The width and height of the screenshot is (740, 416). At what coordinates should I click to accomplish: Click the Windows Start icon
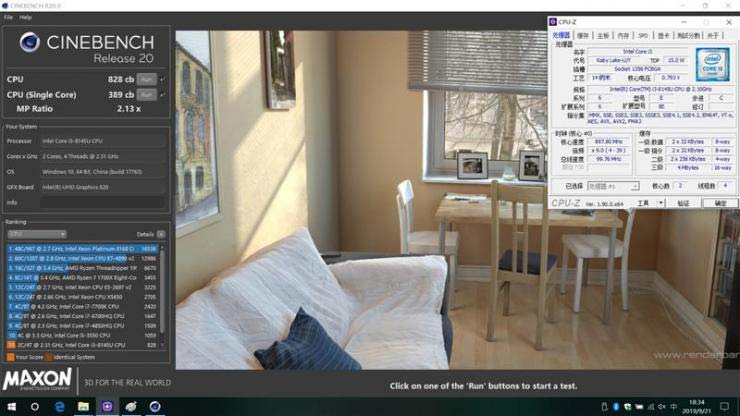coord(12,407)
